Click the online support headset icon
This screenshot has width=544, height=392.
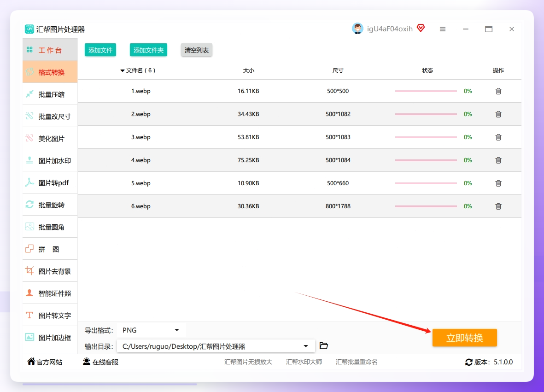(87, 362)
